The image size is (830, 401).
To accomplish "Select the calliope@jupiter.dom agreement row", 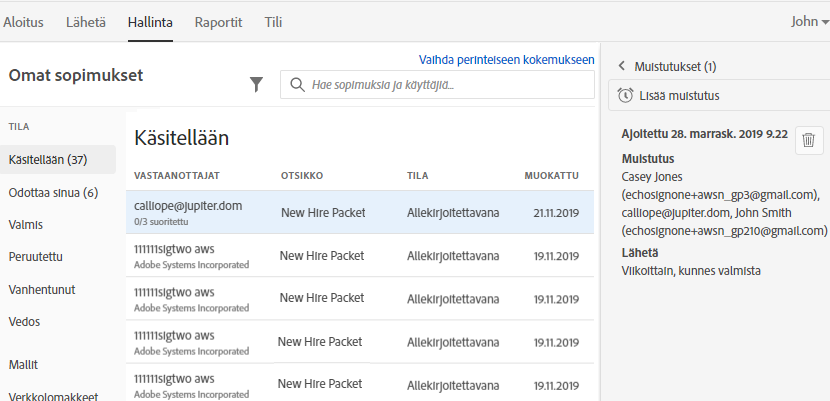I will [360, 212].
